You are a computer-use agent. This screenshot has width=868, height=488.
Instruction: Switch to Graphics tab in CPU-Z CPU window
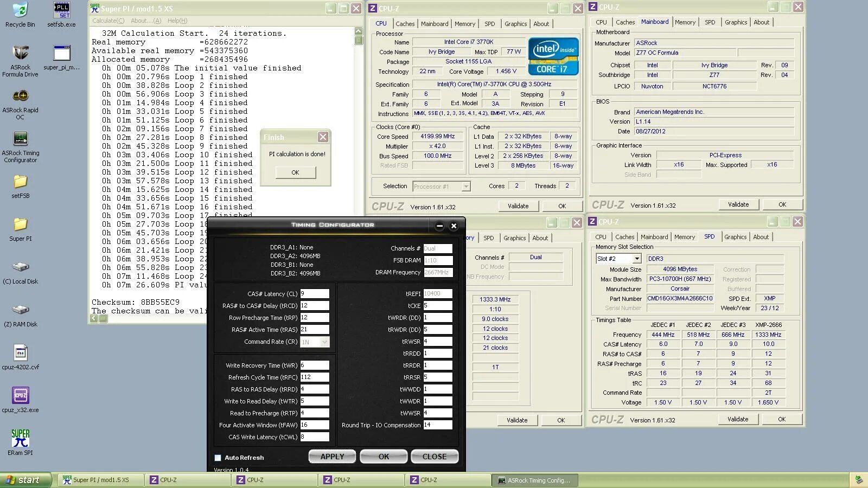click(x=515, y=23)
